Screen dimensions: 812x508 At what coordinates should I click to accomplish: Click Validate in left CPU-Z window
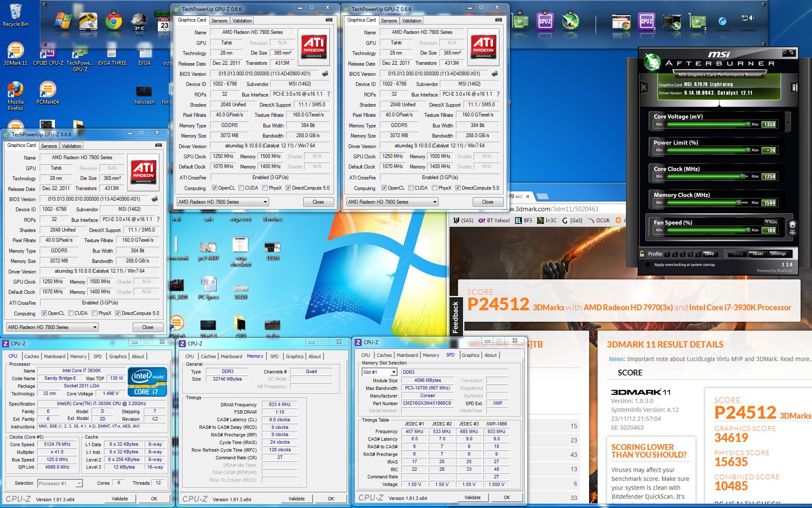click(x=120, y=499)
